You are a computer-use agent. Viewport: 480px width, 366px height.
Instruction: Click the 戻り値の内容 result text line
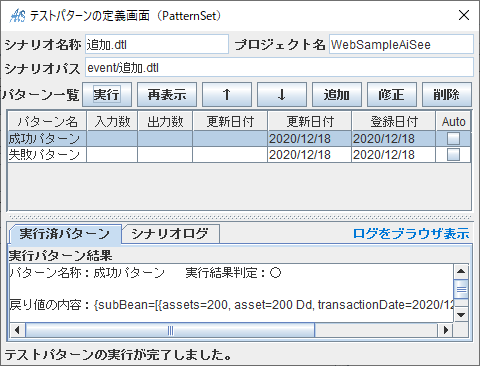[x=232, y=305]
